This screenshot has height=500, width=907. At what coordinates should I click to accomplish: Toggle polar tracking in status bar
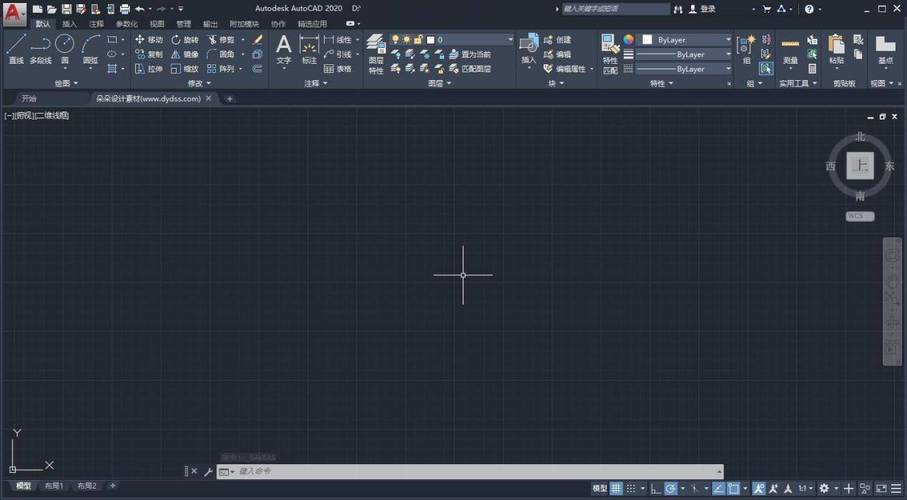tap(671, 488)
